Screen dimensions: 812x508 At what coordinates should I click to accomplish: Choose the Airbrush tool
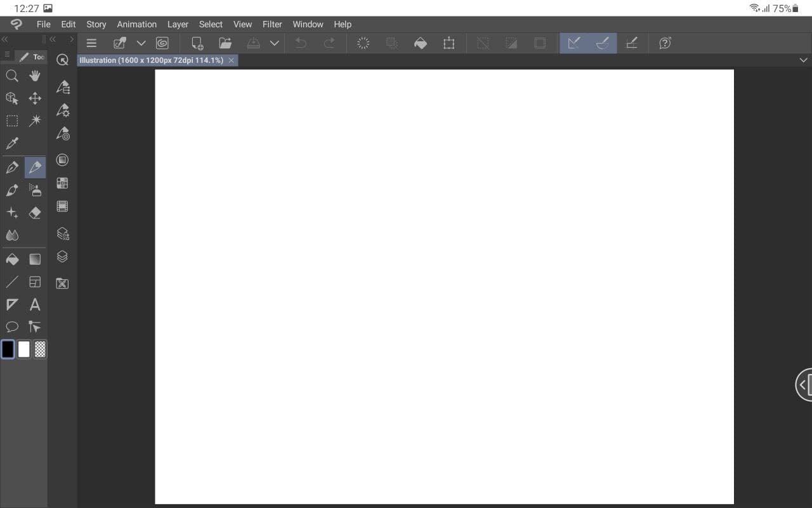35,190
